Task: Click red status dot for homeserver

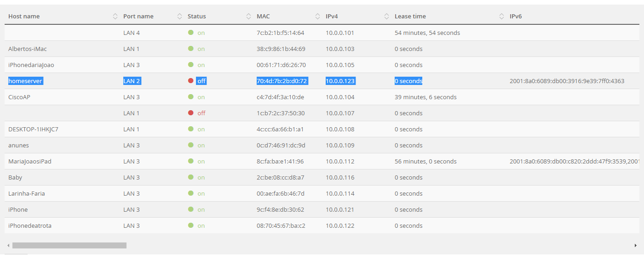Action: click(x=190, y=81)
